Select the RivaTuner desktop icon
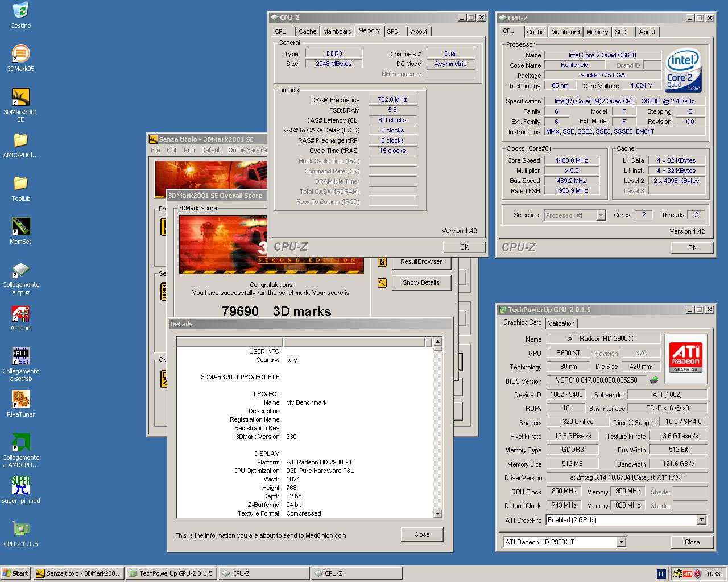Viewport: 728px width, 582px height. [x=20, y=404]
